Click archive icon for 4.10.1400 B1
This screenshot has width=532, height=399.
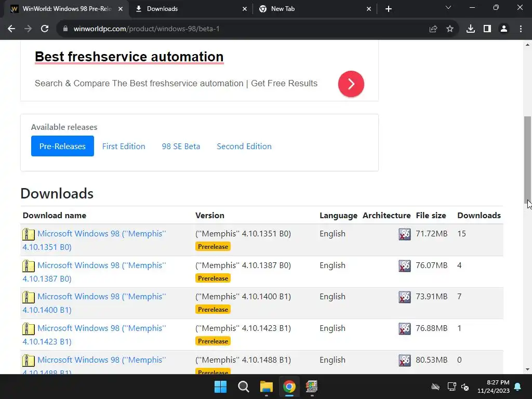pyautogui.click(x=29, y=297)
